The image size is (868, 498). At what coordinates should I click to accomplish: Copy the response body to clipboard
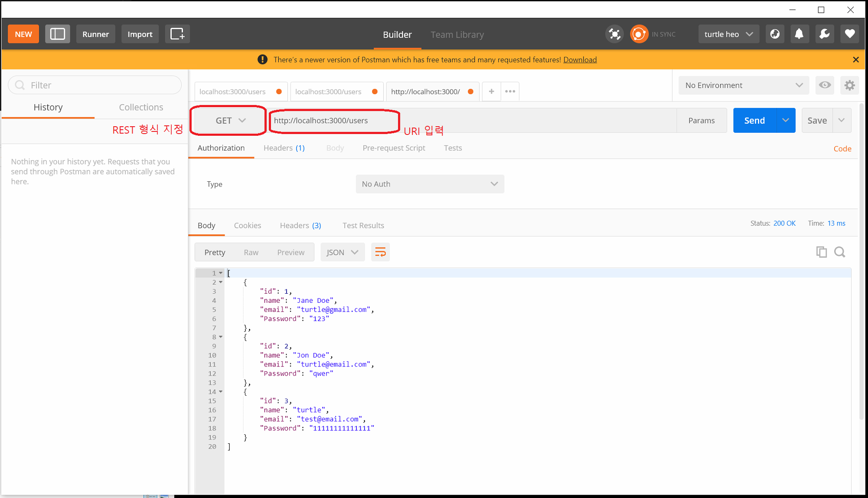[x=821, y=252]
